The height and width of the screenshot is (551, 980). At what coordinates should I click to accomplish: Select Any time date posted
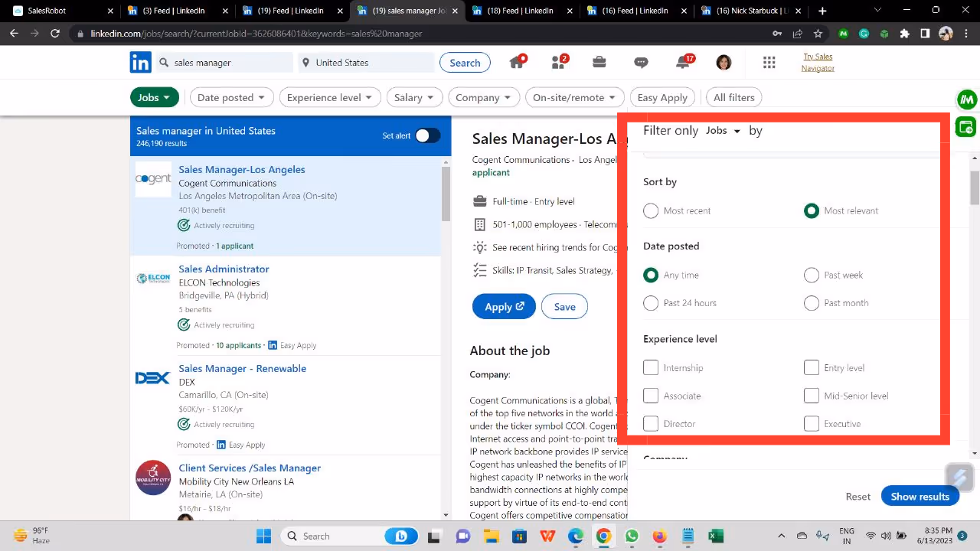[651, 275]
